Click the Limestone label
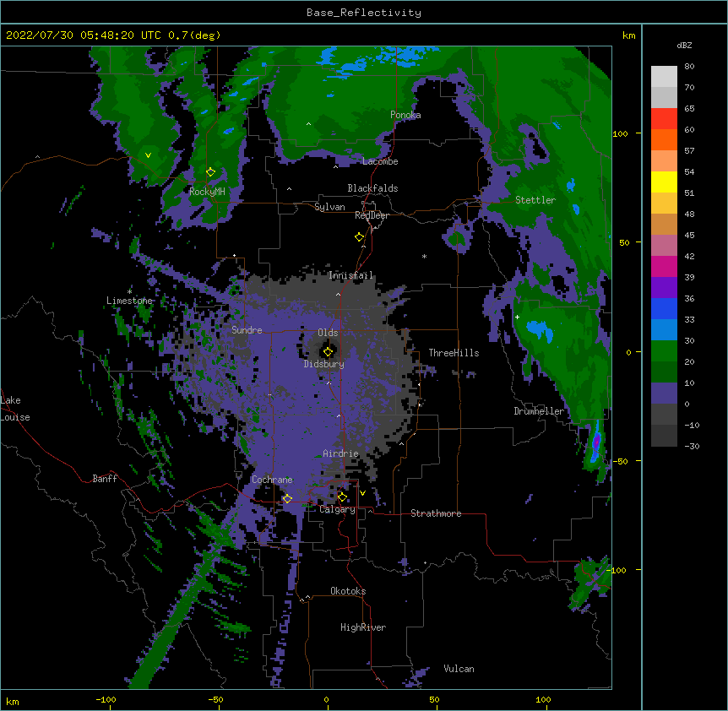This screenshot has width=728, height=711. pyautogui.click(x=129, y=301)
